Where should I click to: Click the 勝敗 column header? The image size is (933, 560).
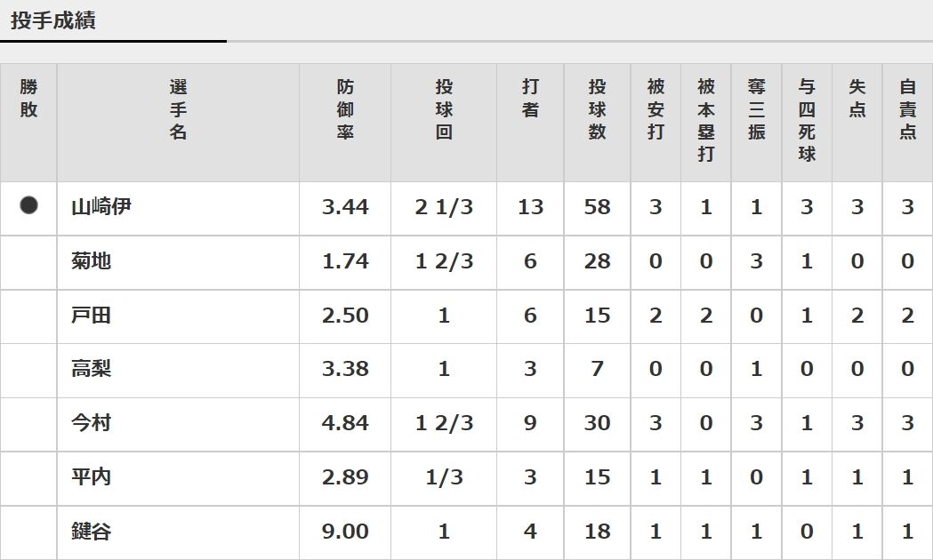pyautogui.click(x=28, y=98)
